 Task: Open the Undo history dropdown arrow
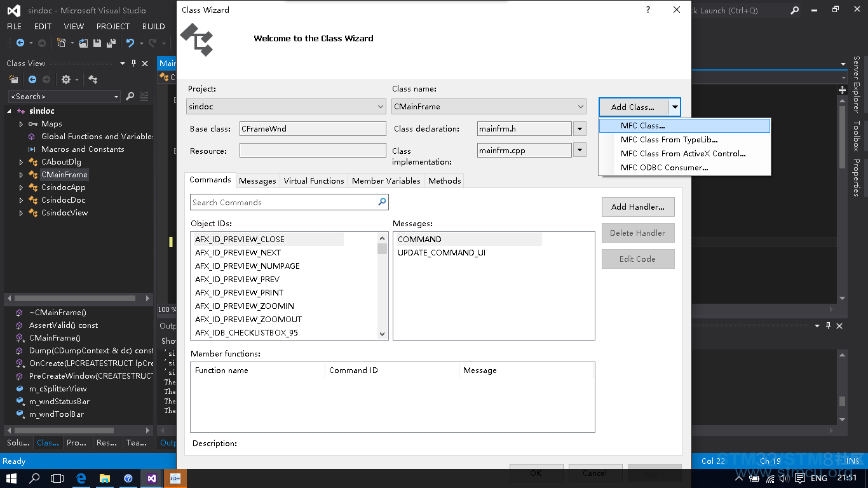[x=141, y=43]
